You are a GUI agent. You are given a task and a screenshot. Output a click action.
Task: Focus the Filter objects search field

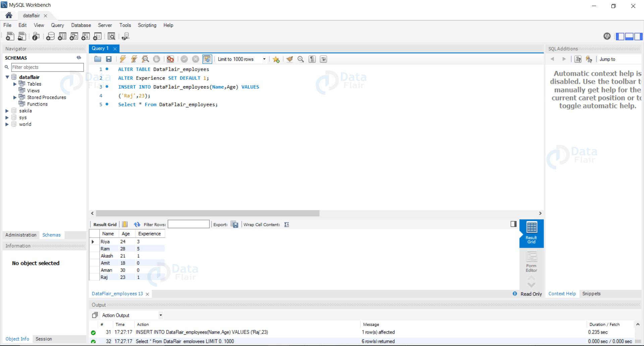[47, 67]
